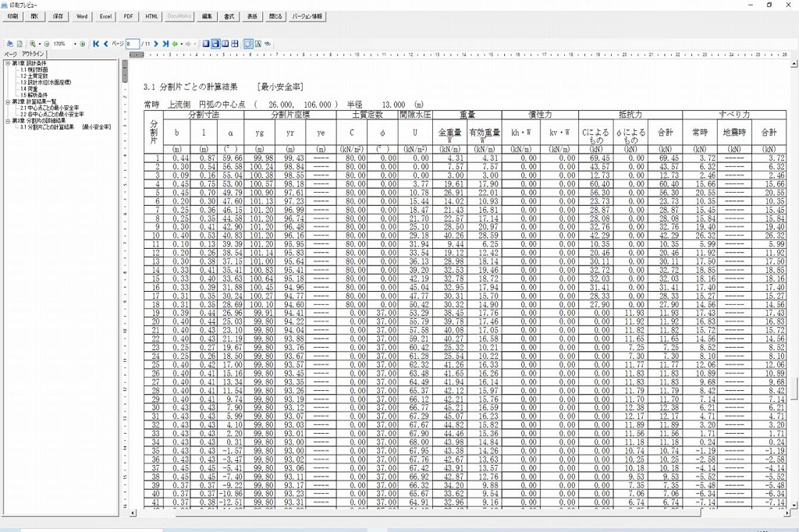Image resolution: width=799 pixels, height=532 pixels.
Task: Click the 保存 button
Action: coord(58,16)
